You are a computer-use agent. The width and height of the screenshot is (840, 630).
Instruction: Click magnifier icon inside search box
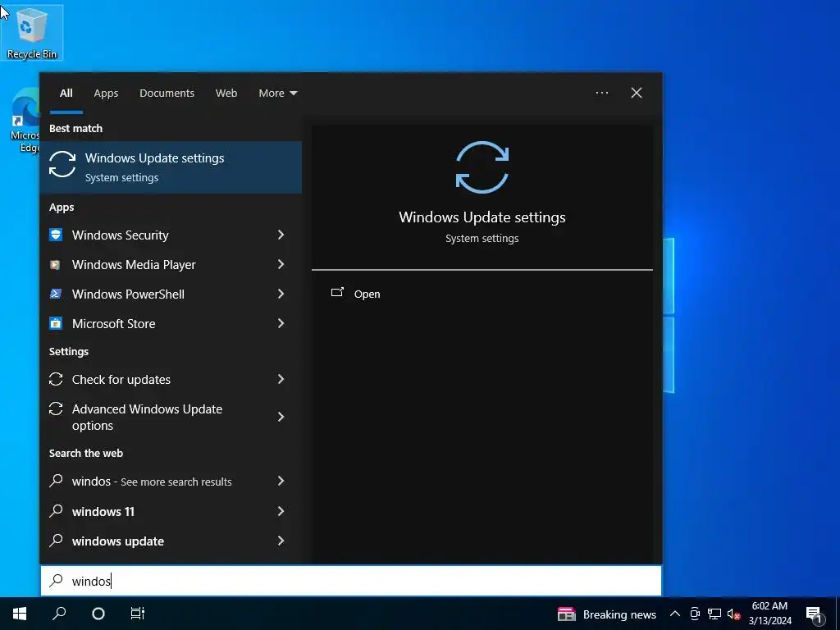click(x=57, y=581)
